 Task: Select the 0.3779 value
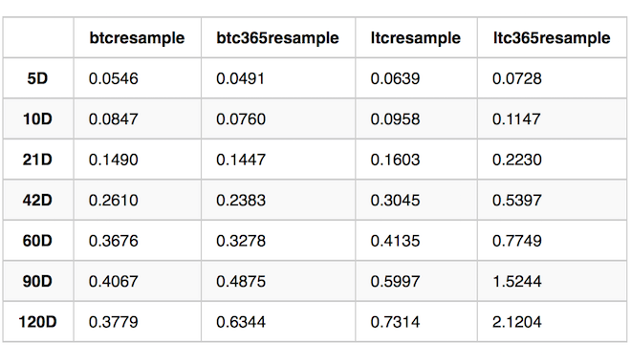114,322
